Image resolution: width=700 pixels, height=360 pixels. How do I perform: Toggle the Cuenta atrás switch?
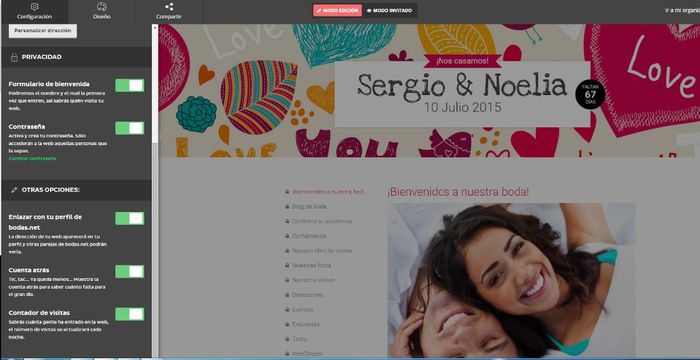point(129,272)
